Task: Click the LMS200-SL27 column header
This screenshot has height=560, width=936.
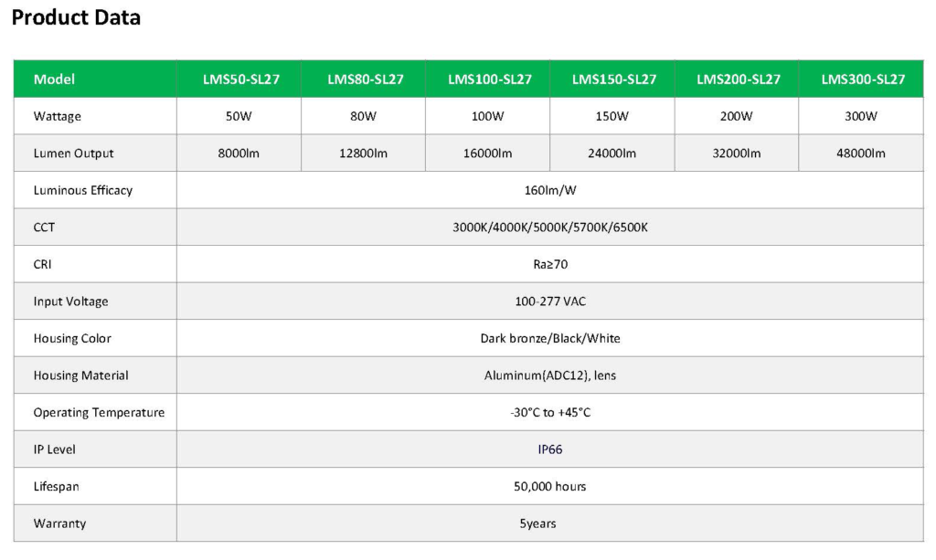Action: tap(739, 79)
